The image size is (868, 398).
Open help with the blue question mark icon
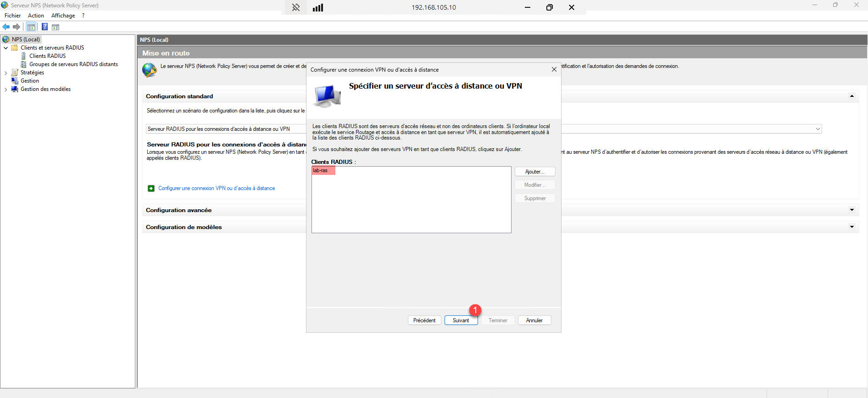pyautogui.click(x=45, y=27)
